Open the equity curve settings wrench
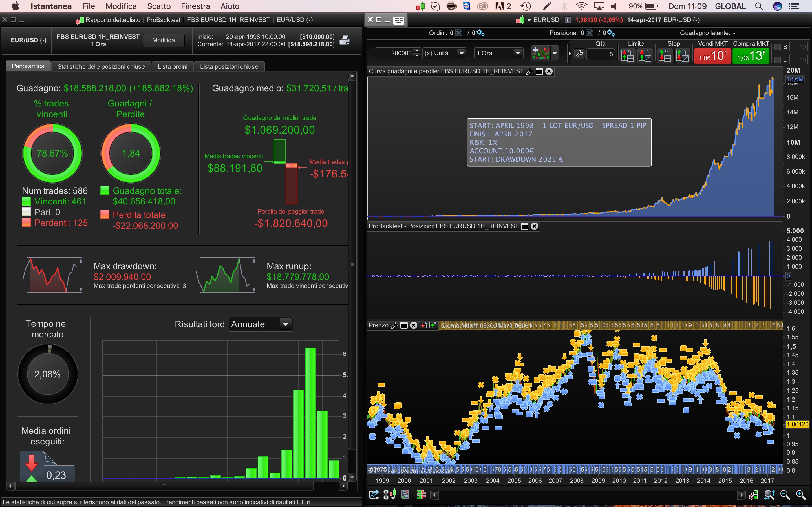 click(x=530, y=72)
